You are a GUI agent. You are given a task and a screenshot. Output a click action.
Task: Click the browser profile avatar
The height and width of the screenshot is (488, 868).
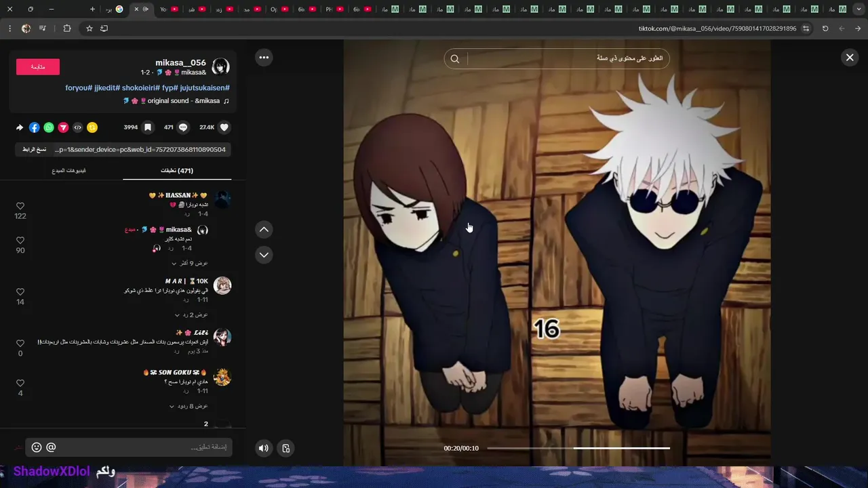pyautogui.click(x=26, y=28)
